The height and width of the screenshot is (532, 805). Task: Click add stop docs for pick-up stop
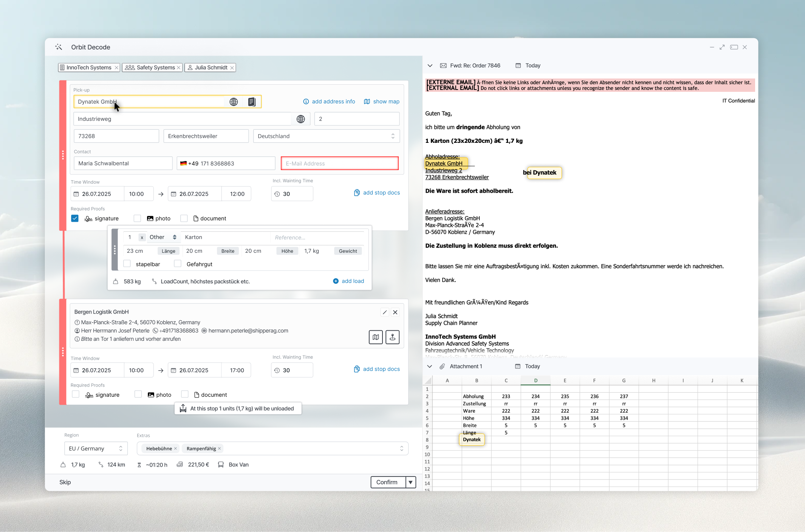point(377,193)
